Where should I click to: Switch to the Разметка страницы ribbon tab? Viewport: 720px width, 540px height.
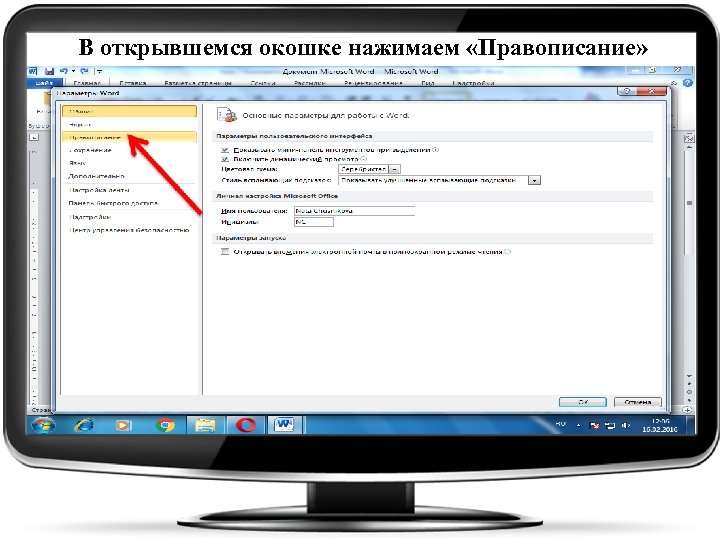(x=198, y=83)
